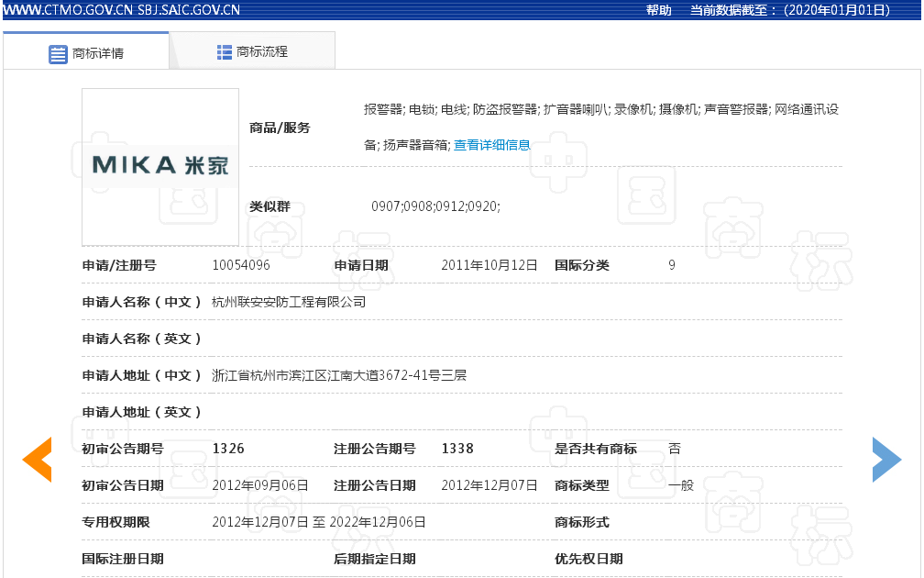The height and width of the screenshot is (578, 924).
Task: Click preliminary announcement date 2012年09月06日
Action: pos(260,485)
